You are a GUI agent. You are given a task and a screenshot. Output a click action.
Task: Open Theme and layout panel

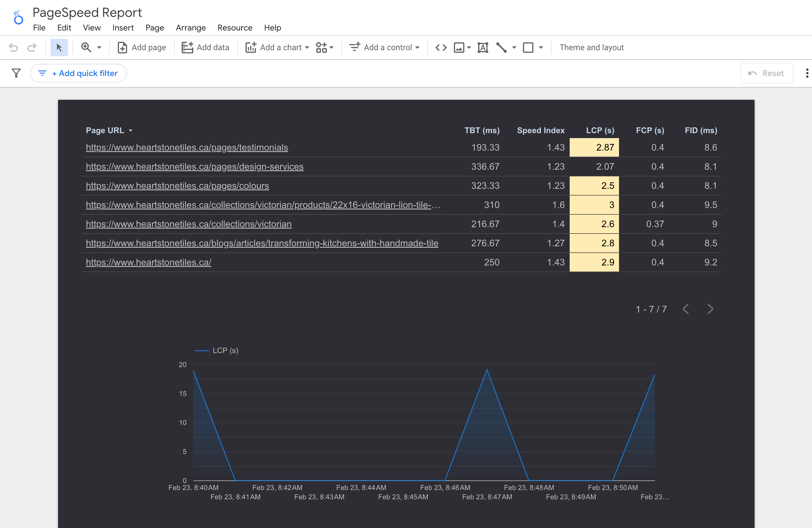tap(591, 47)
